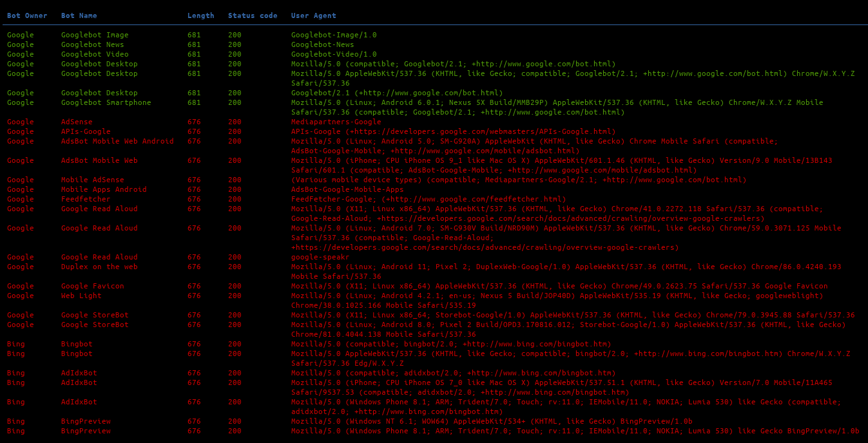Image resolution: width=868 pixels, height=443 pixels.
Task: Click the 'Mozilla/5.0 (compatible; adidxbot/2.0' user agent
Action: pyautogui.click(x=454, y=373)
